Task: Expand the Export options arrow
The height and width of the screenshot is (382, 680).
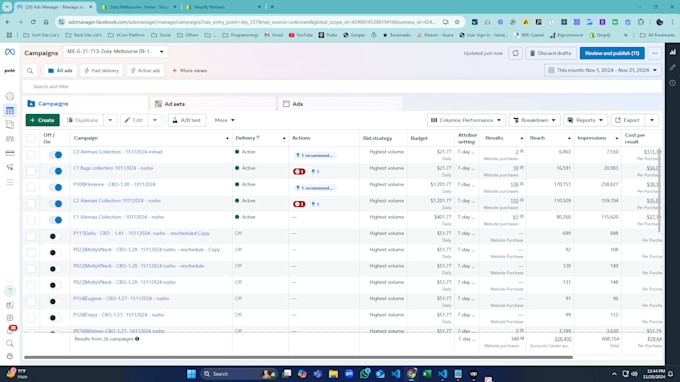Action: [x=652, y=120]
